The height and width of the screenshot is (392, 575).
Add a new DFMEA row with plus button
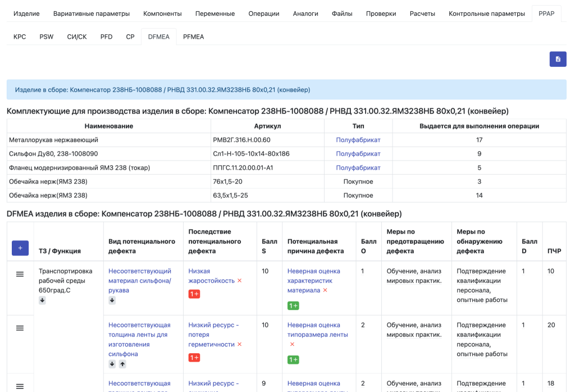click(20, 248)
